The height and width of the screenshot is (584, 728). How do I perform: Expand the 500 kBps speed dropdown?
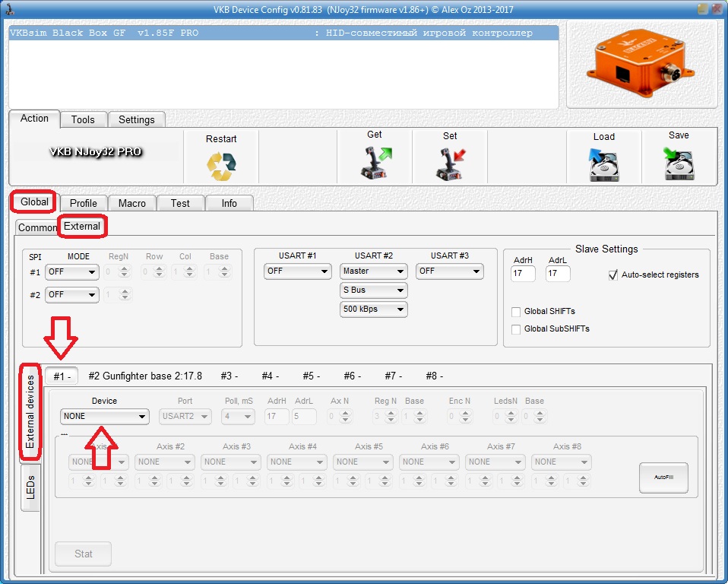(x=373, y=309)
